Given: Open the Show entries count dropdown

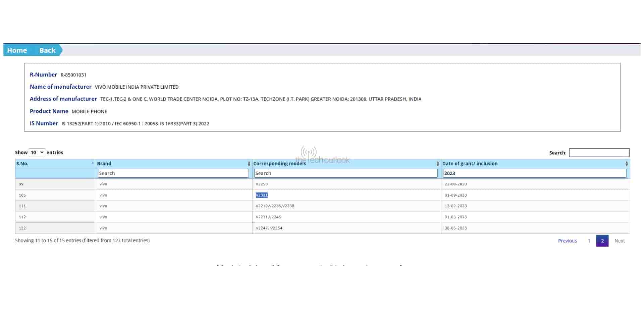Looking at the screenshot, I should tap(37, 152).
